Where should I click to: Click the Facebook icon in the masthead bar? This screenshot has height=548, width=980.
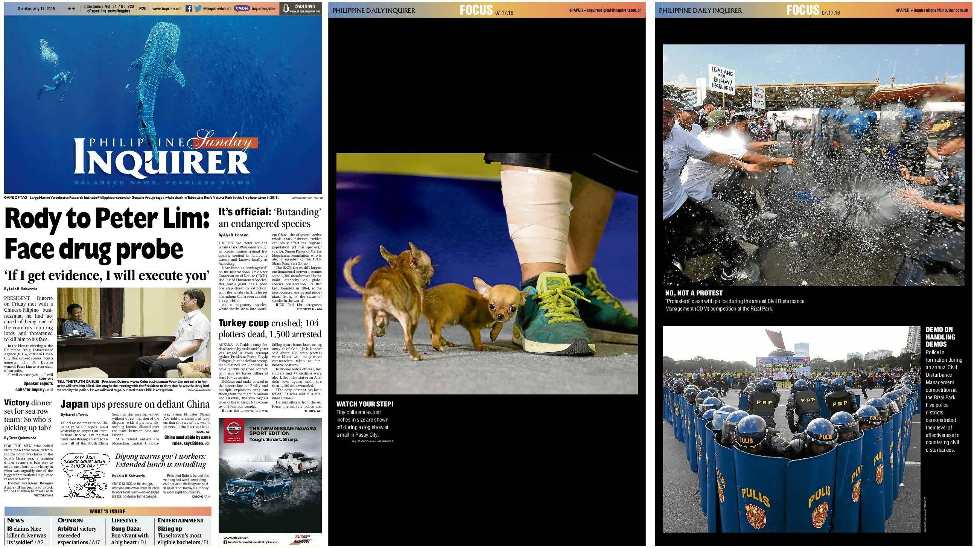pos(189,8)
